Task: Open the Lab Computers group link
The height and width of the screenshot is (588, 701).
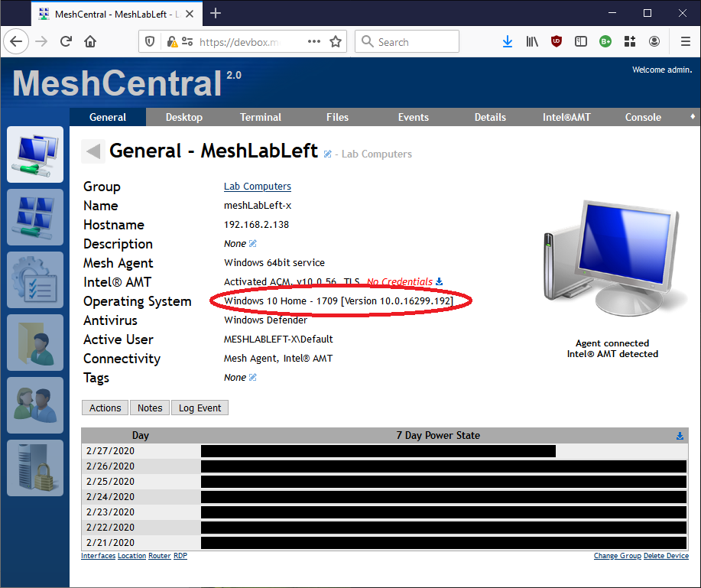Action: pyautogui.click(x=258, y=186)
